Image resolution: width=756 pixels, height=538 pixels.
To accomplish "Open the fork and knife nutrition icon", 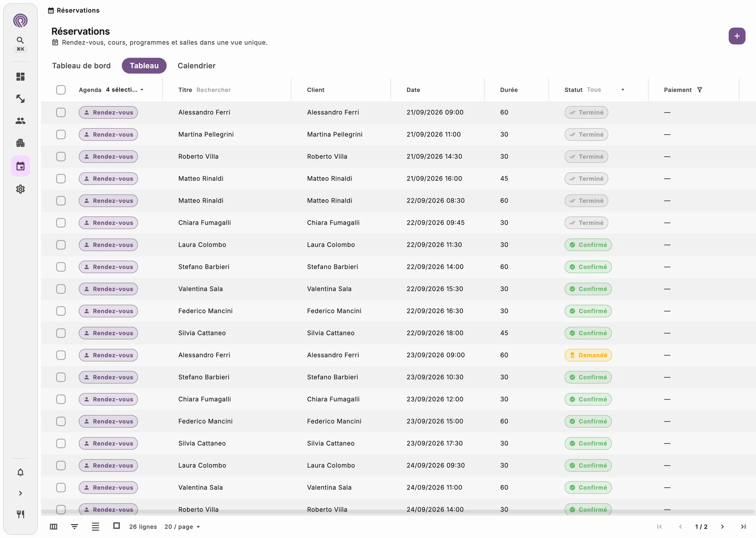I will (x=20, y=514).
